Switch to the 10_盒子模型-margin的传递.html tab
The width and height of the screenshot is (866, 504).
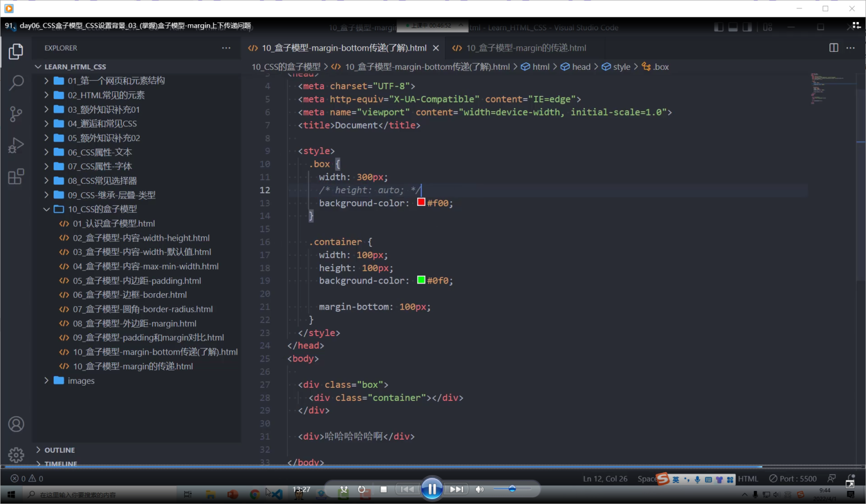[525, 48]
